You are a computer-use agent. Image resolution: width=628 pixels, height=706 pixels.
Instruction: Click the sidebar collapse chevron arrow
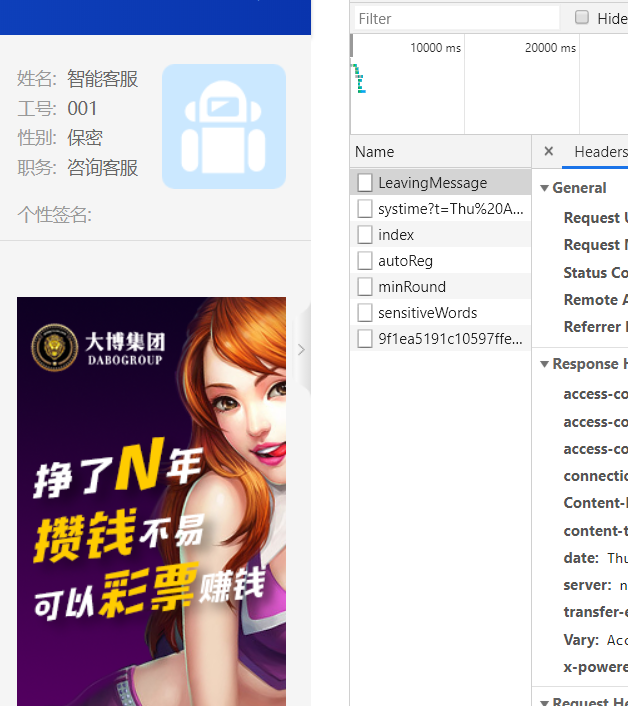click(301, 349)
